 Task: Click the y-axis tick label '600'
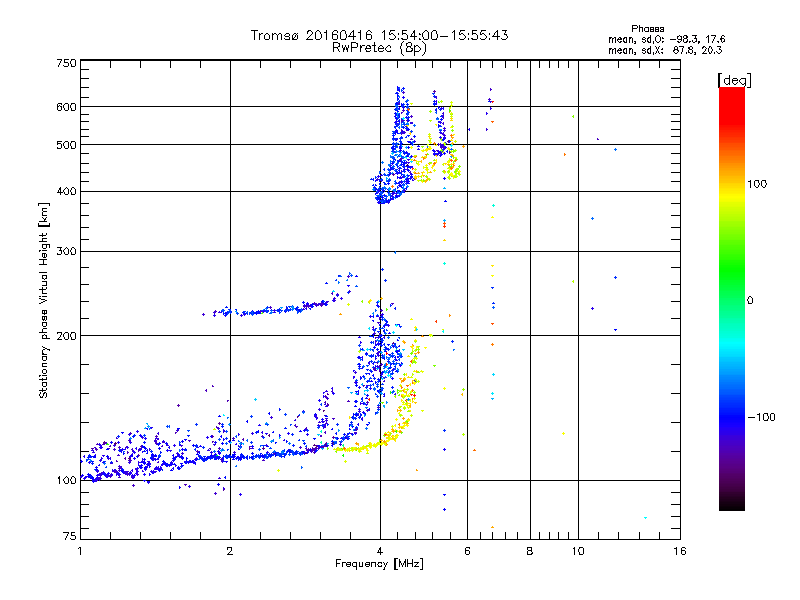pyautogui.click(x=66, y=107)
